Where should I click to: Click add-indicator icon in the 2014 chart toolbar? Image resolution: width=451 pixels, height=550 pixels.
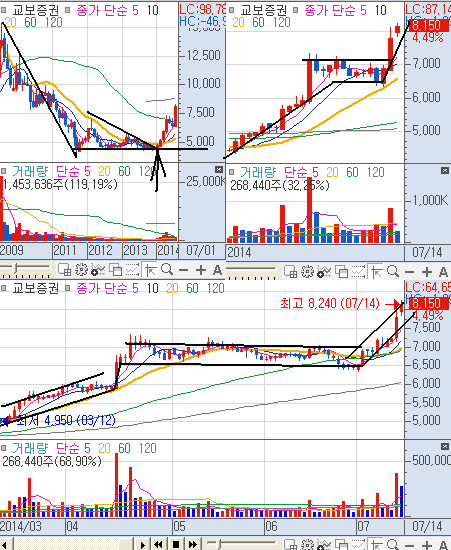tap(324, 272)
